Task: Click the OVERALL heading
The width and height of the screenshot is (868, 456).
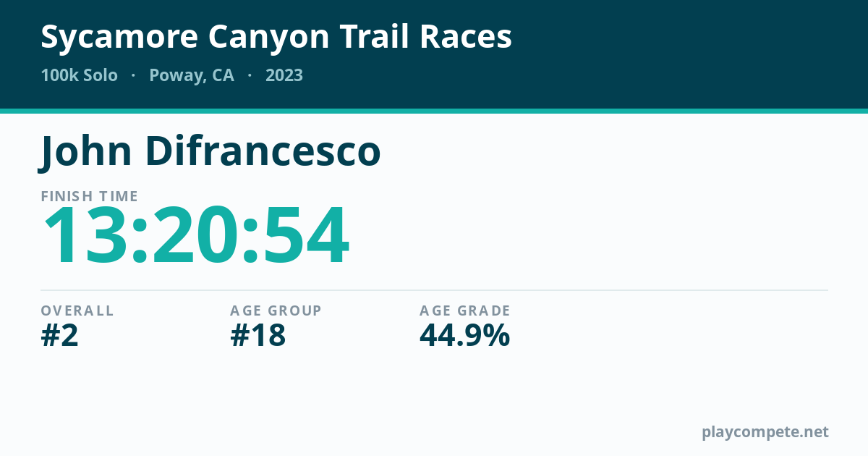Action: point(77,311)
